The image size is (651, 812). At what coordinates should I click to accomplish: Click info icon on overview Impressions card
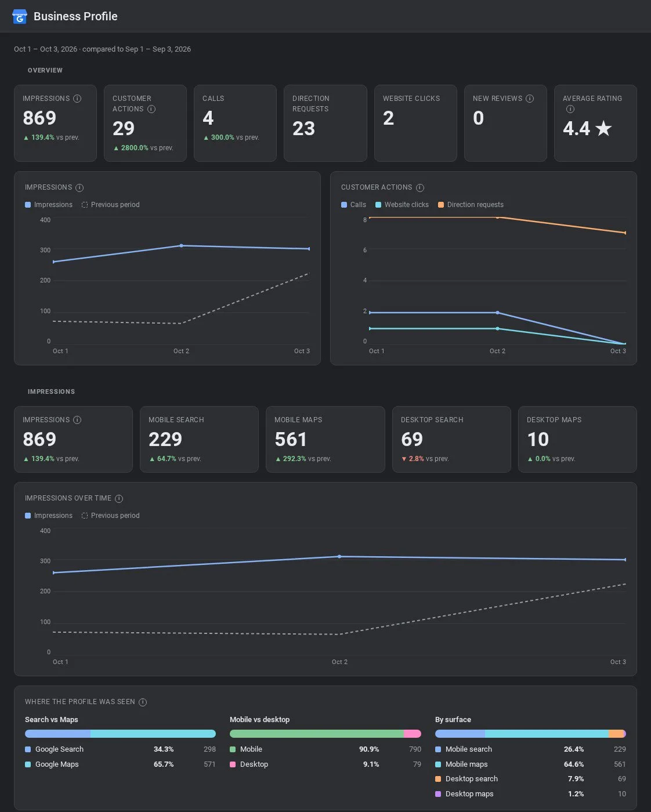(x=77, y=99)
